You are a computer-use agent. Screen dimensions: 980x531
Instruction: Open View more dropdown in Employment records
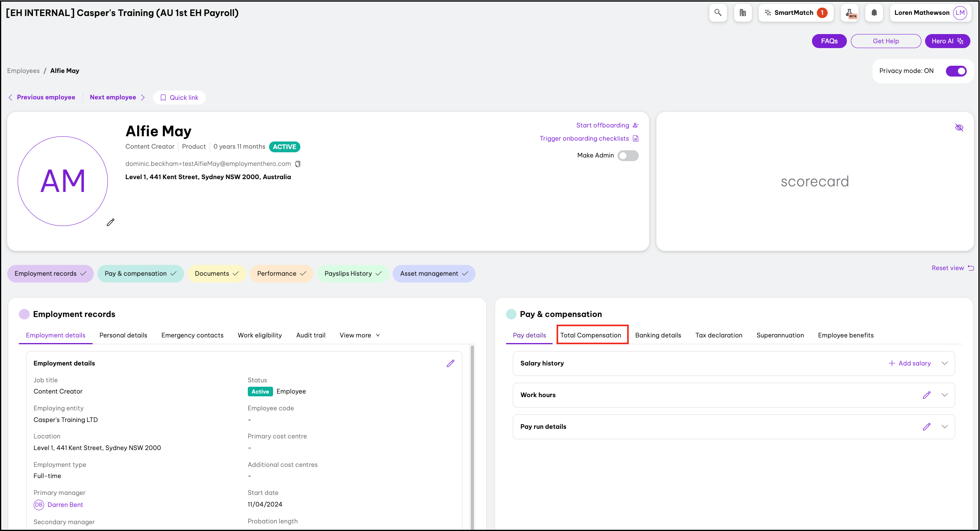(x=359, y=335)
